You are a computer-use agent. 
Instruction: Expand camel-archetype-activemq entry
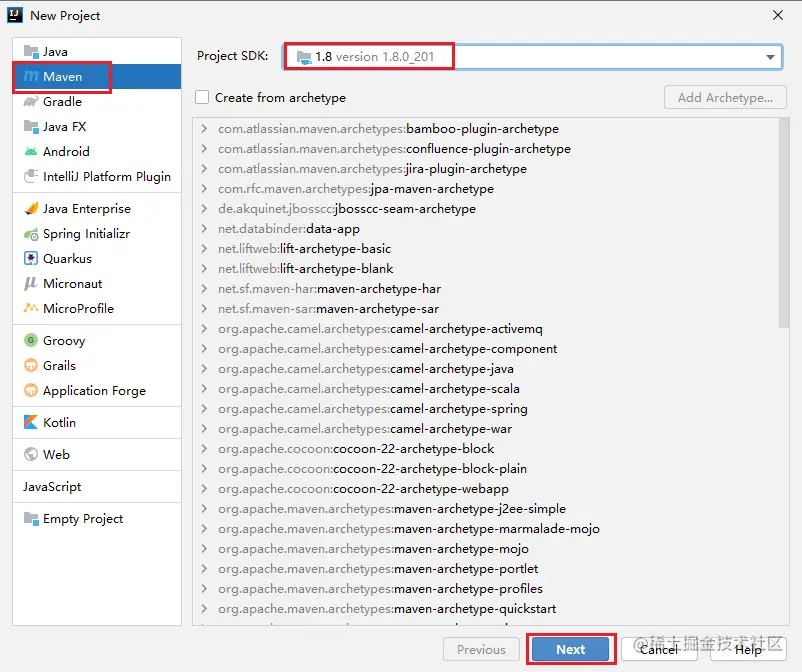204,328
